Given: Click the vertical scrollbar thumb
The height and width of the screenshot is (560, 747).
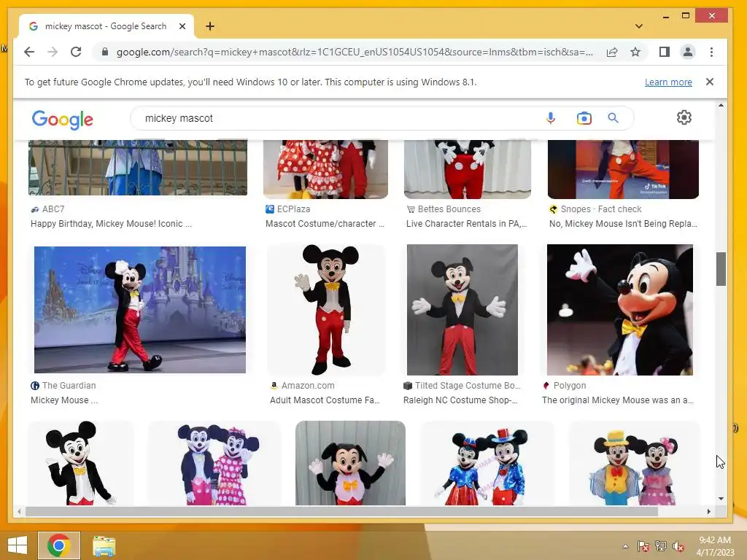Looking at the screenshot, I should (x=721, y=269).
